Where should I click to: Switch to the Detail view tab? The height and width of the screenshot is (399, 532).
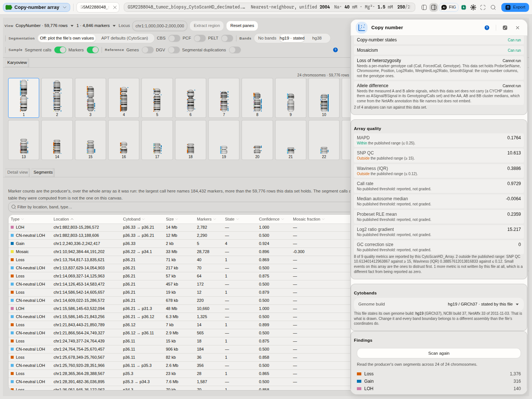17,172
